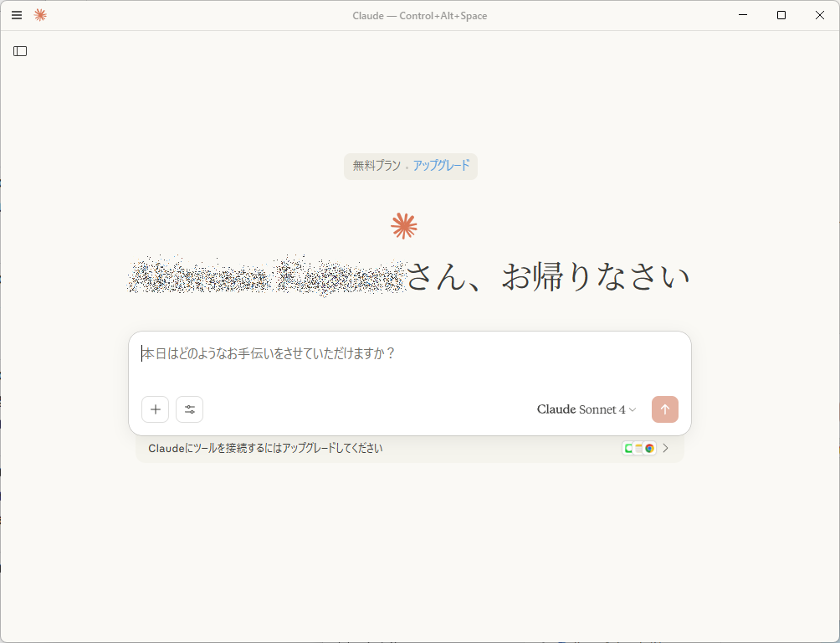The width and height of the screenshot is (840, 643).
Task: Click the large orange Claude starburst above the greeting
Action: 404,226
